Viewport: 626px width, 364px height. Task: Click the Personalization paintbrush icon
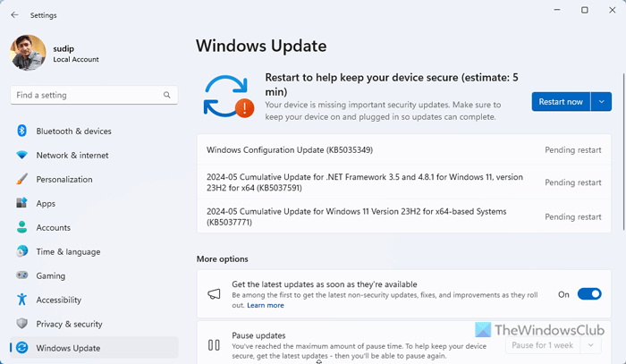coord(22,179)
